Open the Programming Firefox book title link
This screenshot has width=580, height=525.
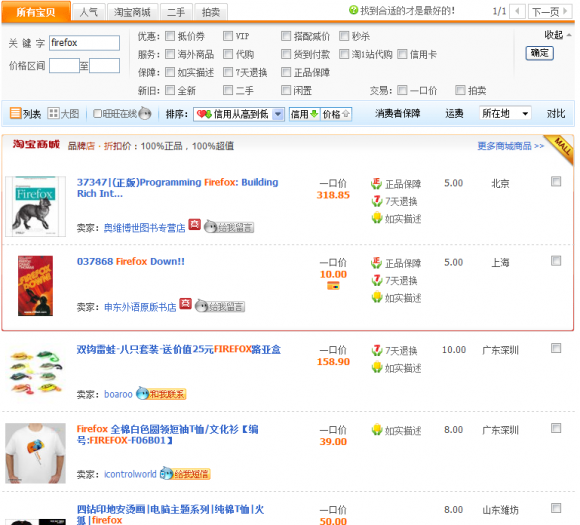tap(177, 188)
